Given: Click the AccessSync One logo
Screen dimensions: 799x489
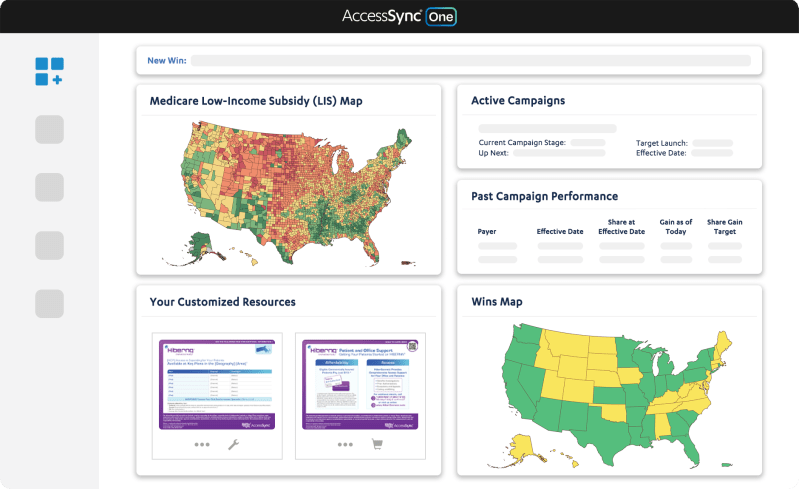Looking at the screenshot, I should pos(399,16).
